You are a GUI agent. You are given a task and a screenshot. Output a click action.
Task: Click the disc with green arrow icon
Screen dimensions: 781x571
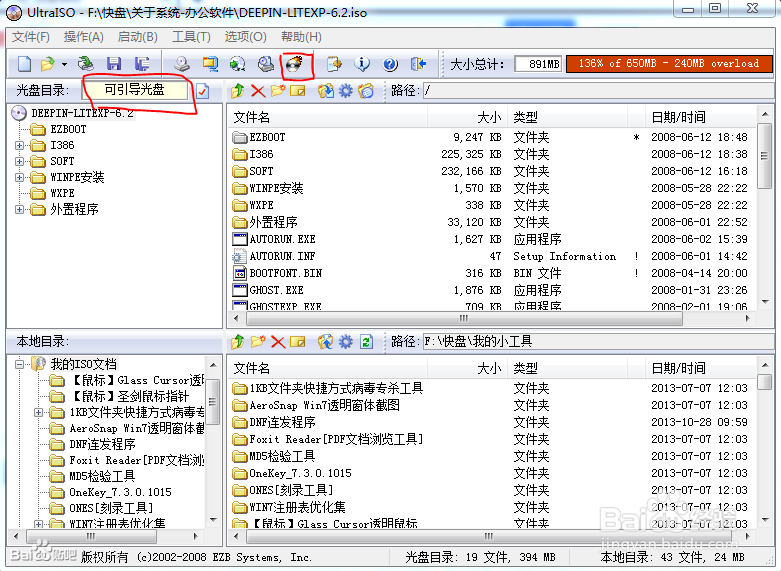238,64
